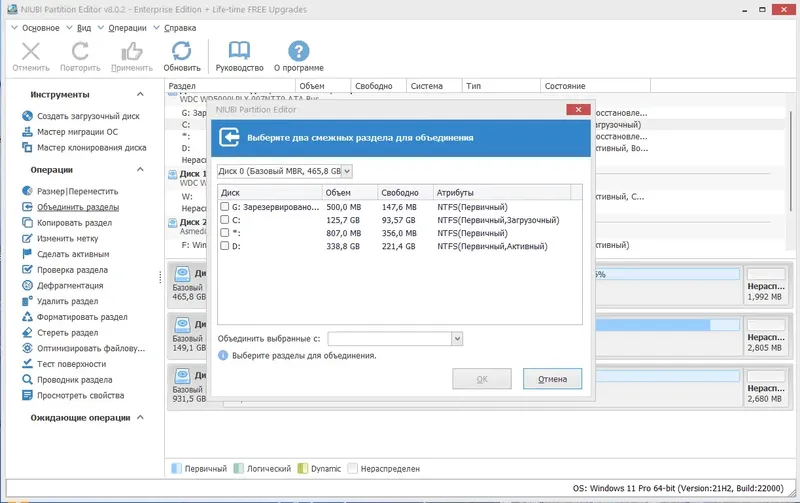Click the 2,680 MB unallocated block
This screenshot has height=503, width=800.
coord(764,387)
